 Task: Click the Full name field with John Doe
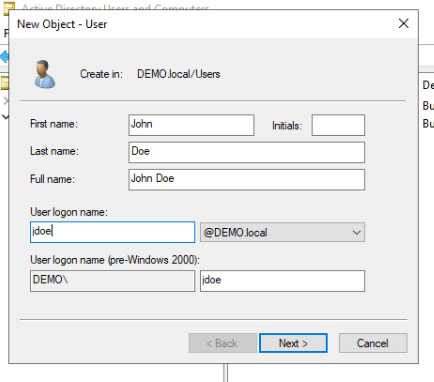[x=247, y=180]
